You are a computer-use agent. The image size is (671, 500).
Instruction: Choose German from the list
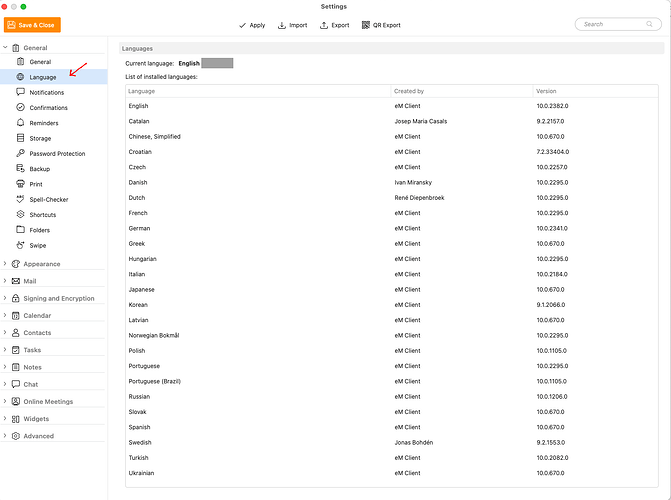click(392, 228)
